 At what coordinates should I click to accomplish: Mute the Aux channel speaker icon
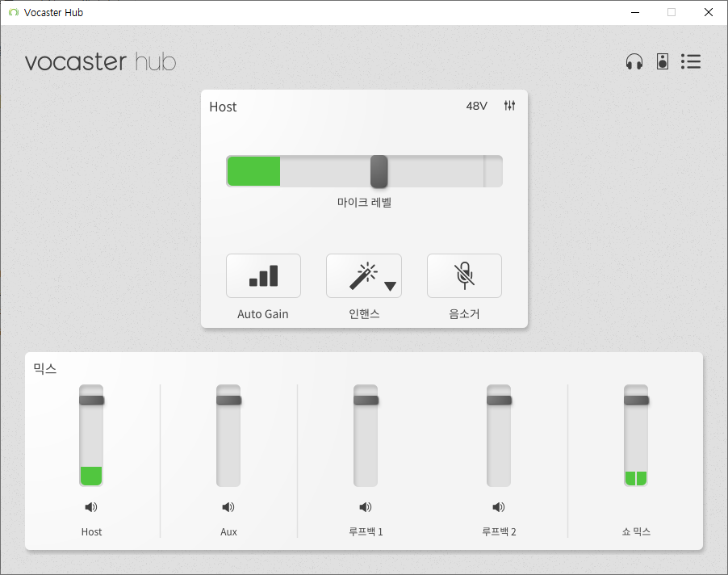click(228, 507)
